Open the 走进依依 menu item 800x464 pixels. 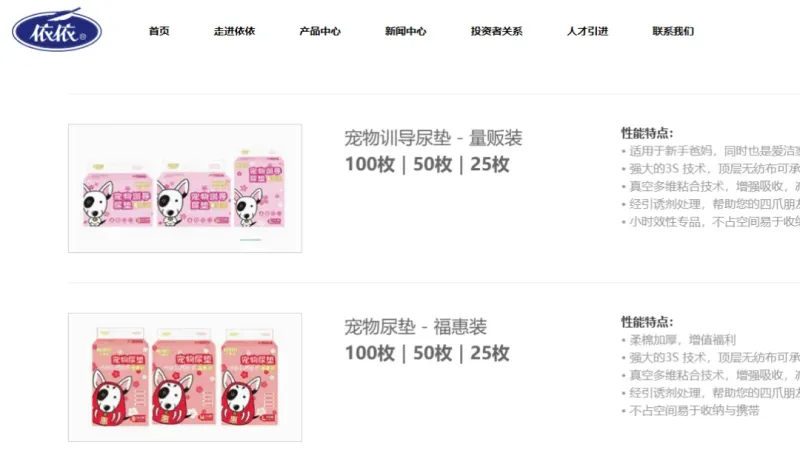point(234,31)
